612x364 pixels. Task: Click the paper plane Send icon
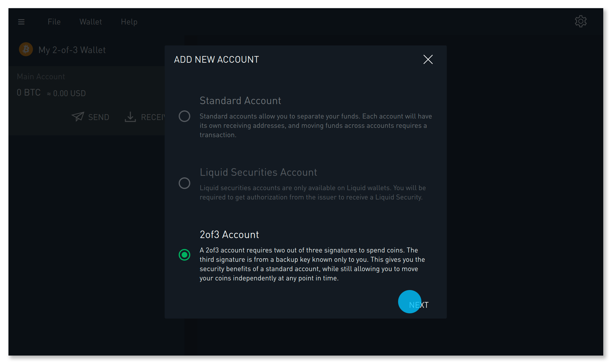[78, 117]
